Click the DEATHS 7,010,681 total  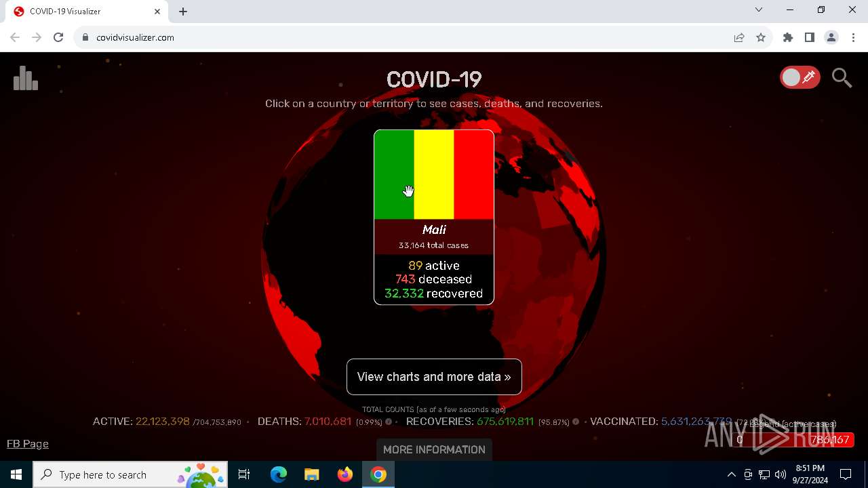(x=304, y=422)
